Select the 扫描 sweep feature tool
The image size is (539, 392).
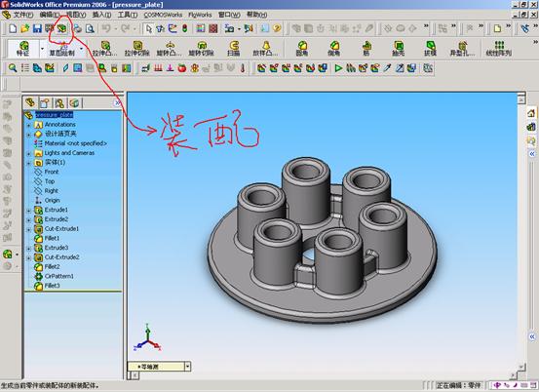[x=234, y=48]
